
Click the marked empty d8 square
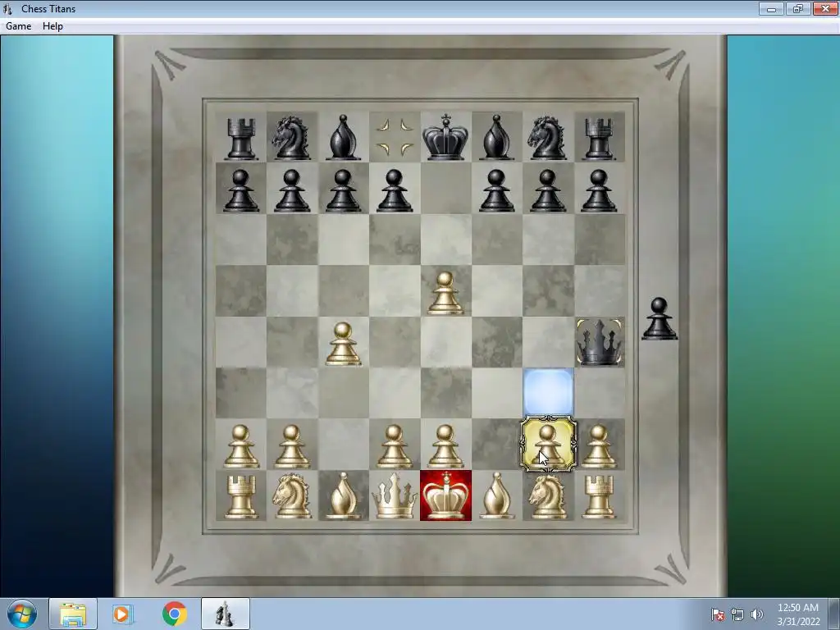[395, 138]
